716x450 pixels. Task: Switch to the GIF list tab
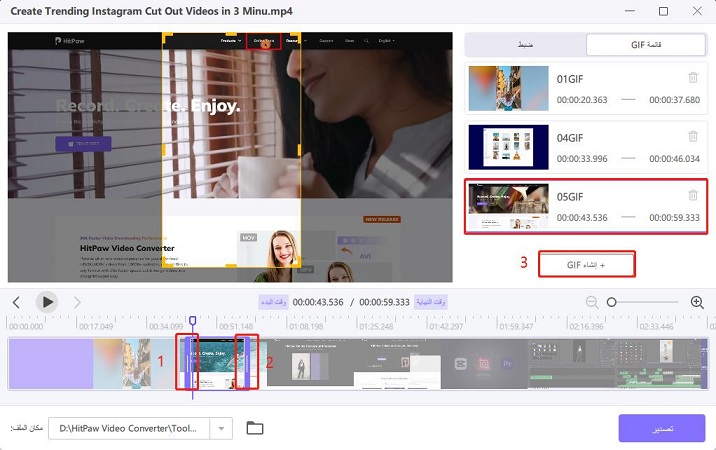[x=646, y=45]
